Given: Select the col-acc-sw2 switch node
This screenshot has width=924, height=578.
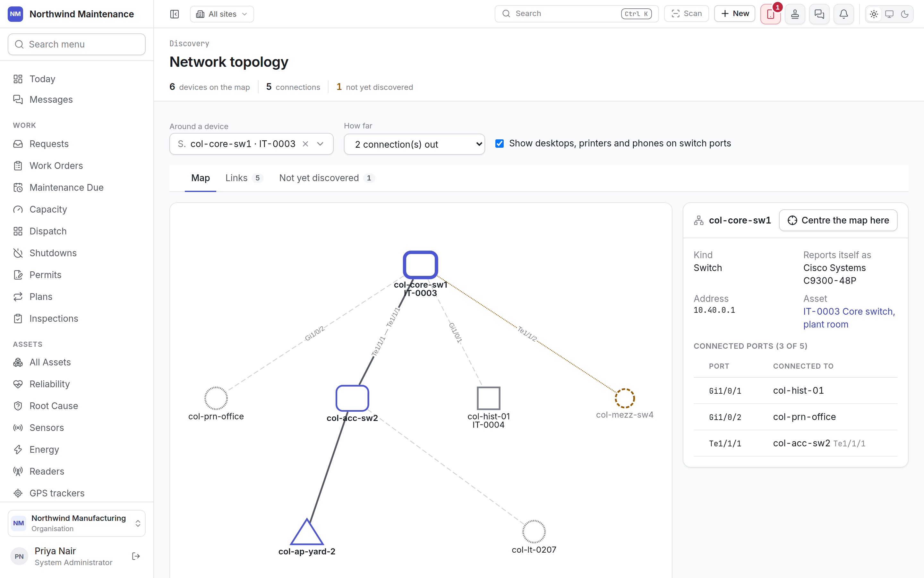Looking at the screenshot, I should point(352,398).
